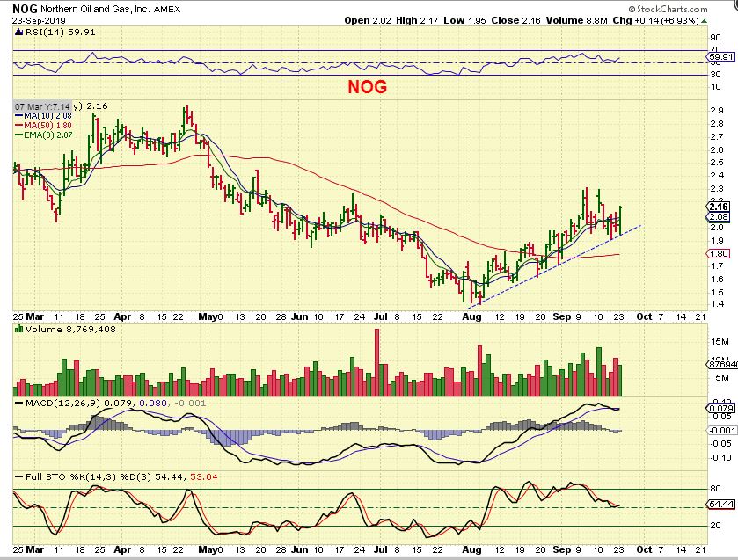Click the 5M volume axis label

(722, 378)
